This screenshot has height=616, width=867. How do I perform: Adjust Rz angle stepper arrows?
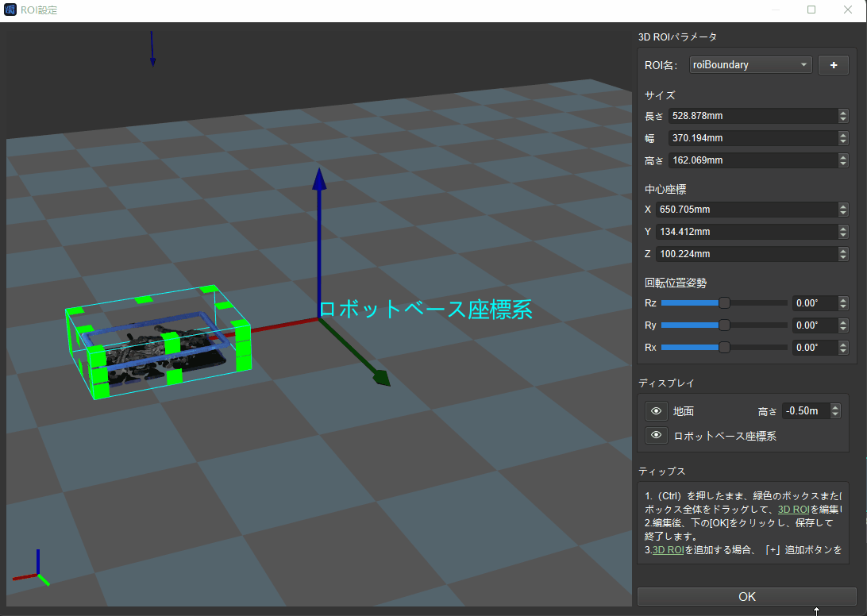pos(843,303)
